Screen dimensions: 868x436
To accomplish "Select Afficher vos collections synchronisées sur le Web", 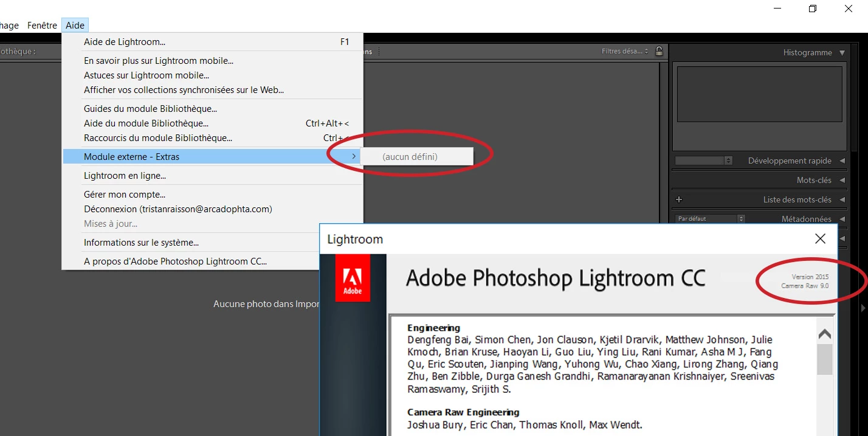I will 212,90.
